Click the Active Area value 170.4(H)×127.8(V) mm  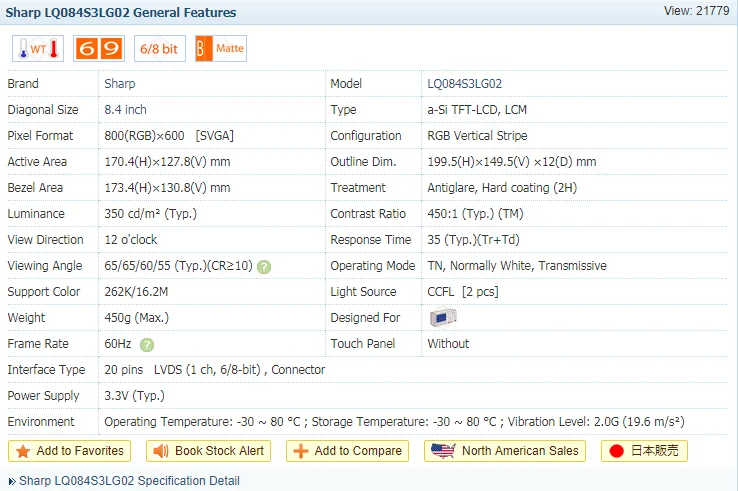point(167,162)
